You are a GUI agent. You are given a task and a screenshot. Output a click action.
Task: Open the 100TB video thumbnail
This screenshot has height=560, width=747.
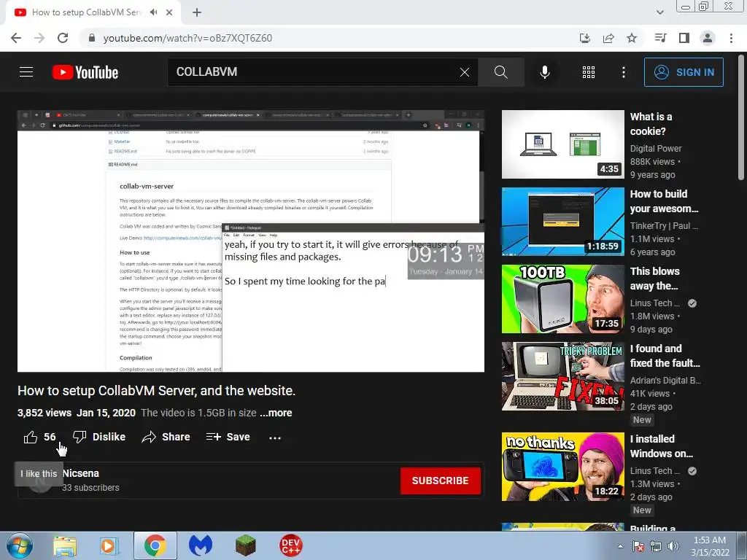click(562, 299)
